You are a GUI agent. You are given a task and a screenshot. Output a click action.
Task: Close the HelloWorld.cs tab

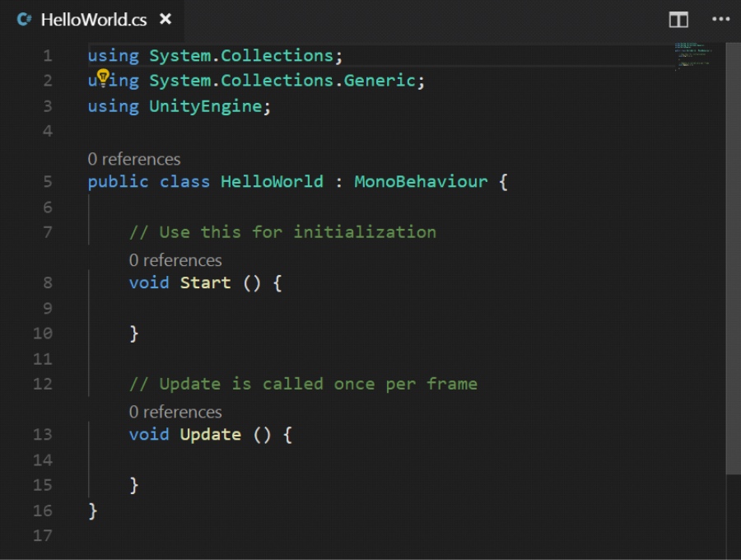(x=165, y=20)
